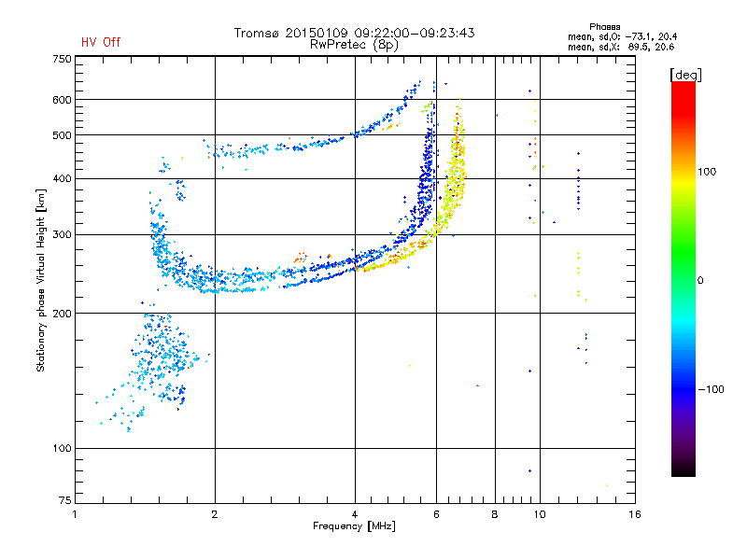Click the y-axis tick label "75"
Screen dimensions: 747x560
(x=65, y=500)
